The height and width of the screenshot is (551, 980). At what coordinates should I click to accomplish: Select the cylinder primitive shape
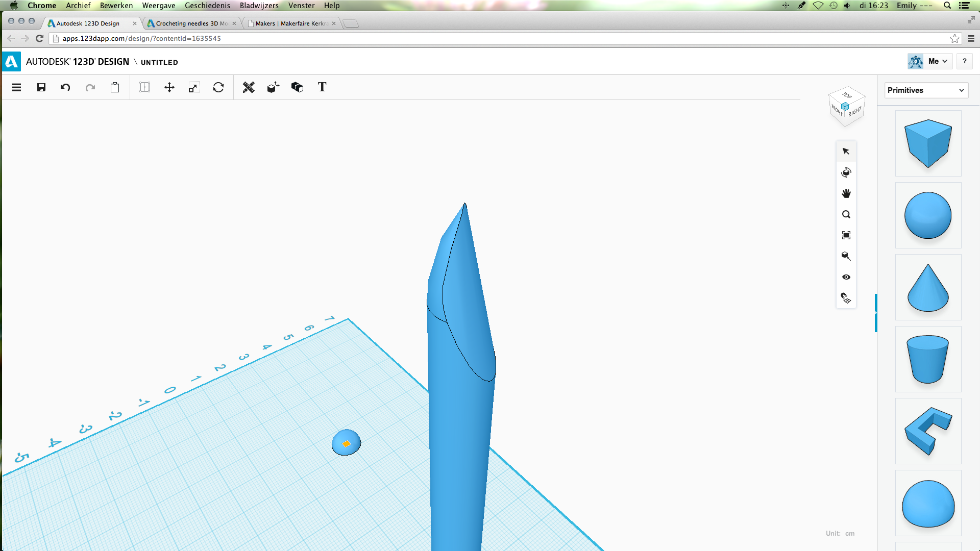pyautogui.click(x=928, y=359)
